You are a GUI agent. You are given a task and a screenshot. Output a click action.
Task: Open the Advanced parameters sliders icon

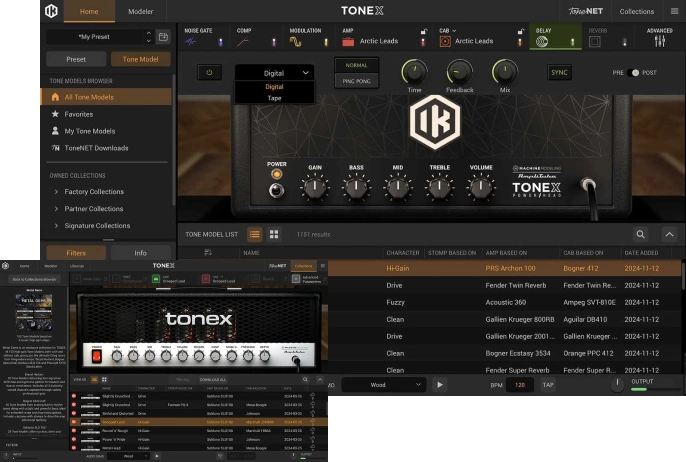click(659, 42)
